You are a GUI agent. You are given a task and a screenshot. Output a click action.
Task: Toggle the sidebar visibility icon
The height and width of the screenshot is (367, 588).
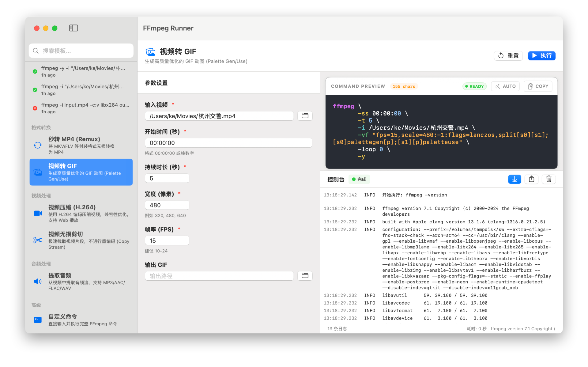click(x=73, y=28)
